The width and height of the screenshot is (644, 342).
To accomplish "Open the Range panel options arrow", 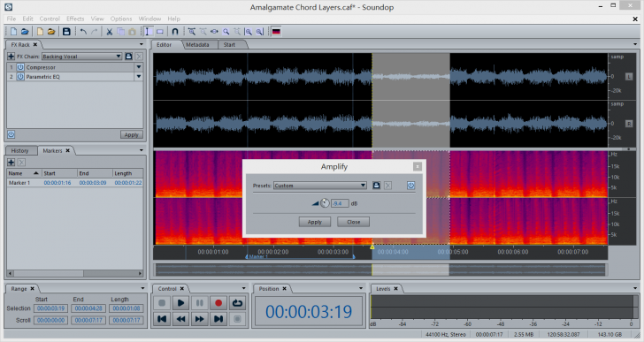I will pyautogui.click(x=142, y=288).
